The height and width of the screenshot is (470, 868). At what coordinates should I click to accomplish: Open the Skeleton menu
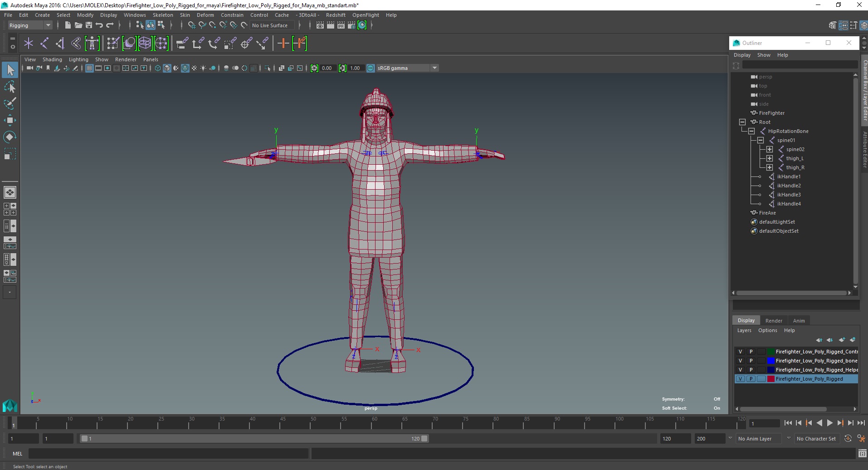coord(163,15)
